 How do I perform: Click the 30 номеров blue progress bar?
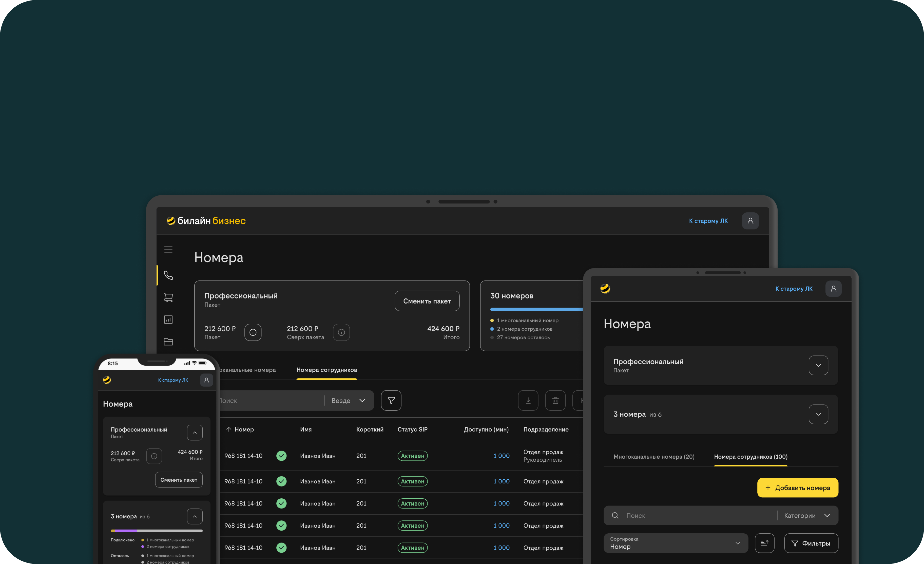[536, 309]
